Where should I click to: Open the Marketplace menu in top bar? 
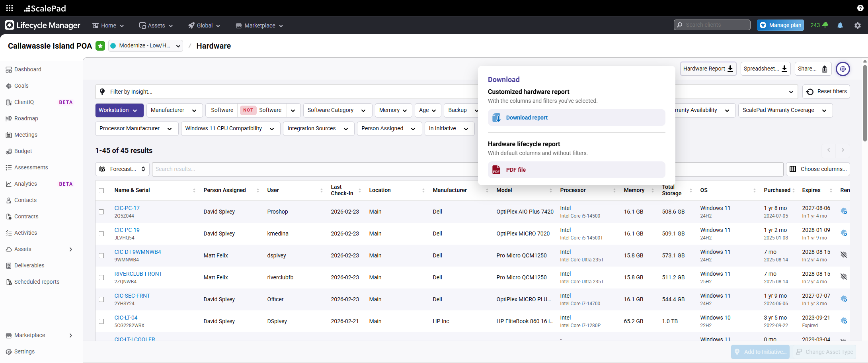(259, 25)
